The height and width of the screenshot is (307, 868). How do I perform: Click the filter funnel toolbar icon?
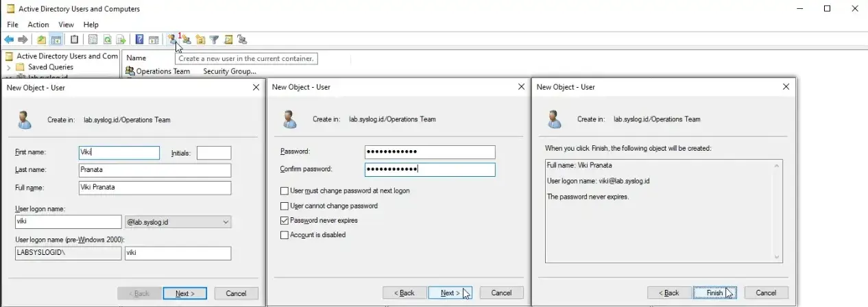pos(214,40)
